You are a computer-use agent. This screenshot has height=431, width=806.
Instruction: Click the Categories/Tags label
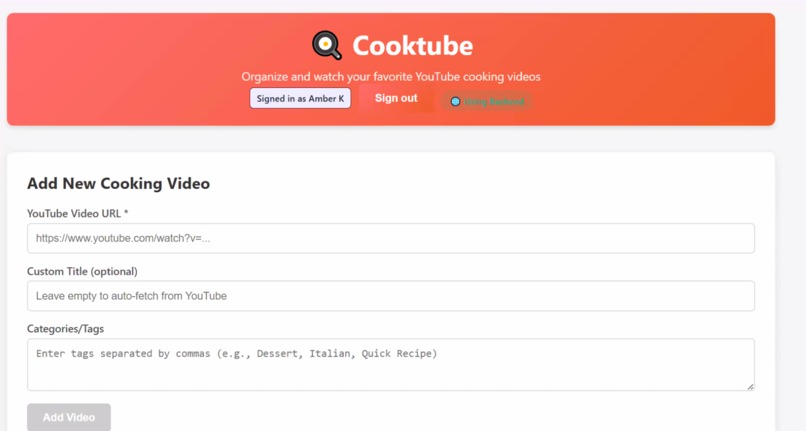tap(65, 329)
